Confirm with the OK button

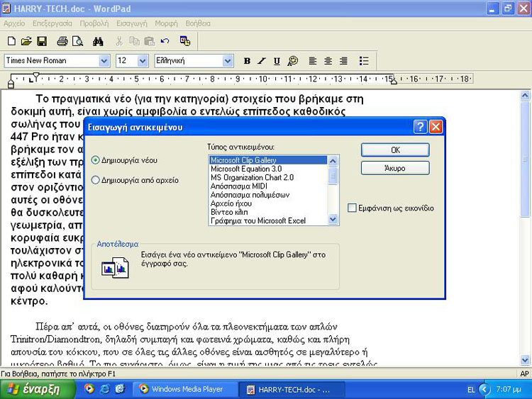395,150
